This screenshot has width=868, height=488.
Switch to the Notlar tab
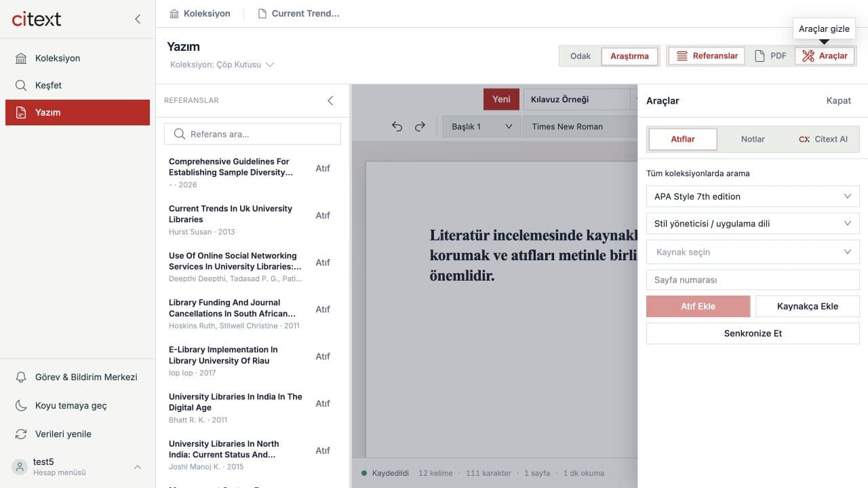click(753, 139)
